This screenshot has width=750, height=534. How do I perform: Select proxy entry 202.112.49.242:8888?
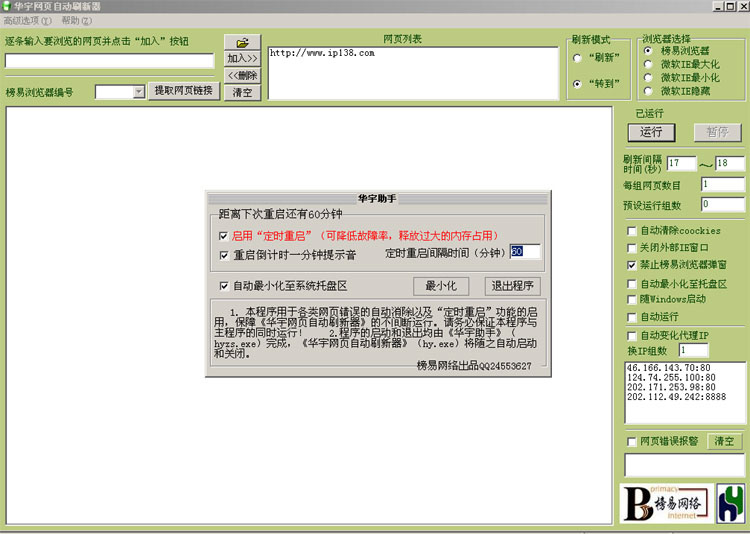[x=676, y=397]
